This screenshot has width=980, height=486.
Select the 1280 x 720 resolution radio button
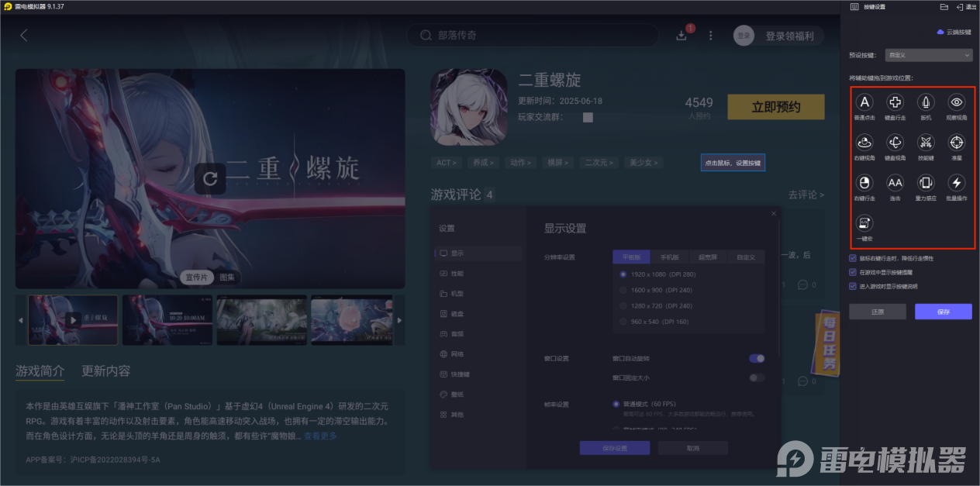click(x=623, y=305)
